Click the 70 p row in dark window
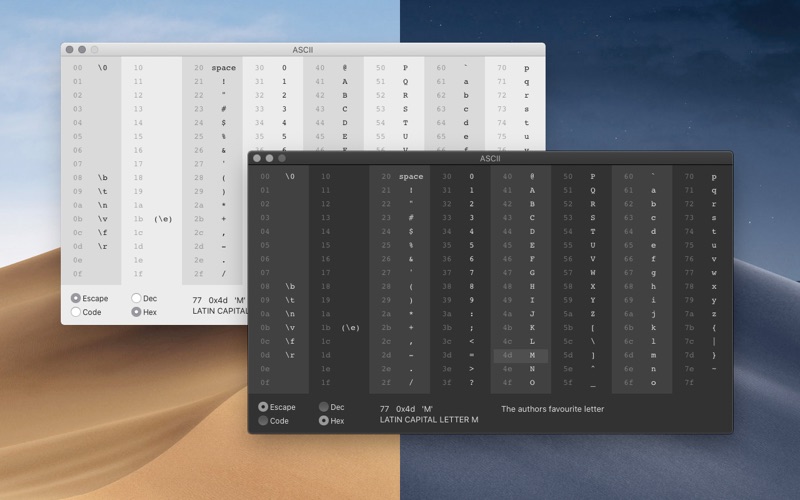Viewport: 800px width, 500px height. [703, 177]
